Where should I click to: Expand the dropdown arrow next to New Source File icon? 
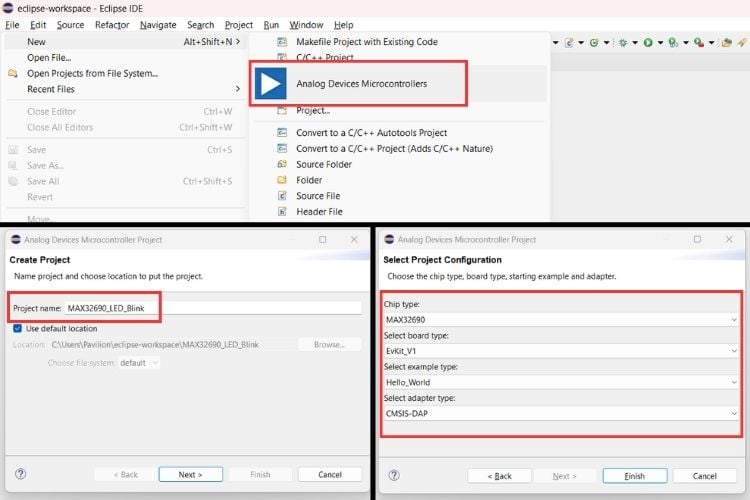pos(581,43)
